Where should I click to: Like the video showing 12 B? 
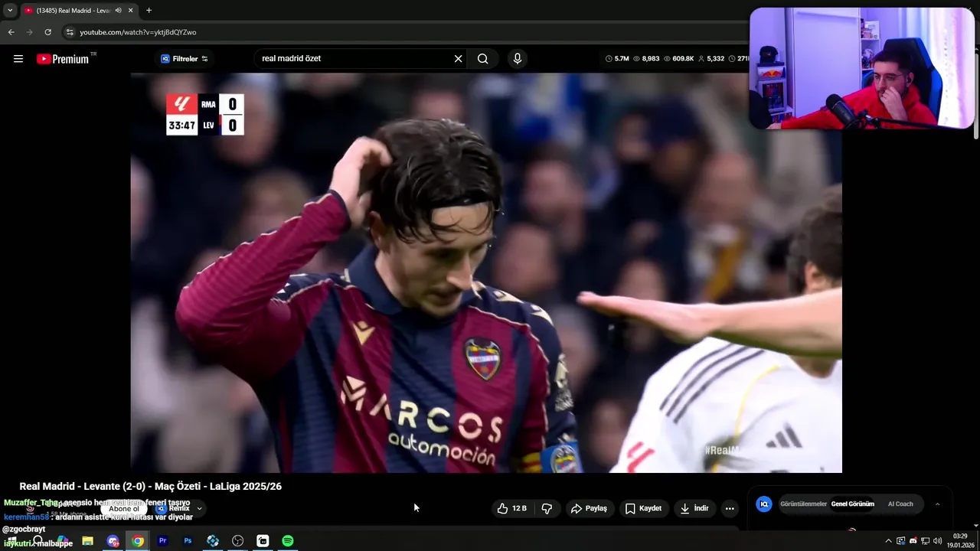pos(512,508)
